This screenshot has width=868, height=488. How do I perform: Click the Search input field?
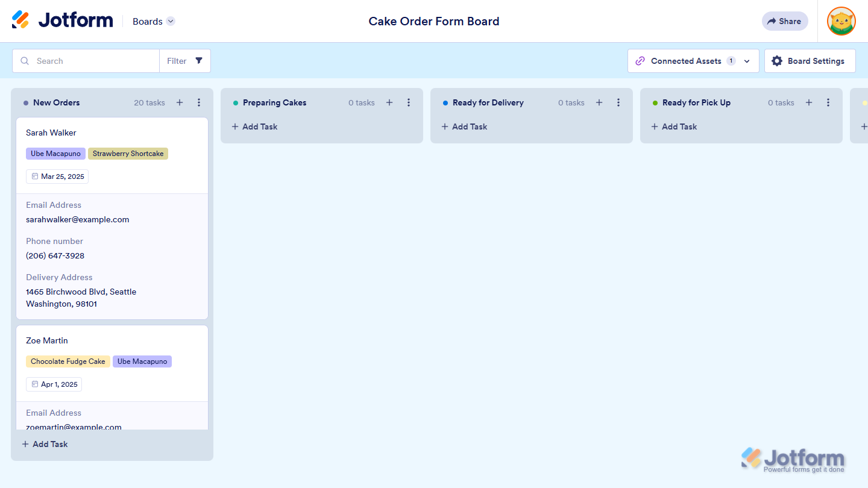click(90, 61)
